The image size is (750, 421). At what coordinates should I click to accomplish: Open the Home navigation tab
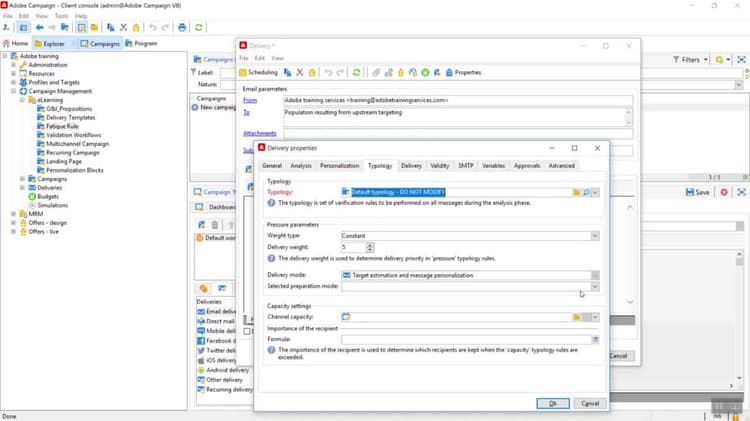coord(15,44)
